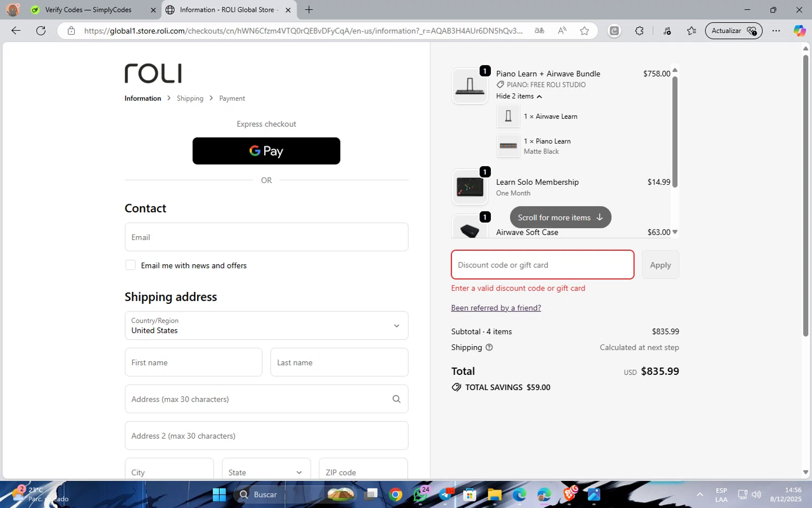Click the browser address bar URL
Viewport: 812px width, 508px height.
[303, 31]
